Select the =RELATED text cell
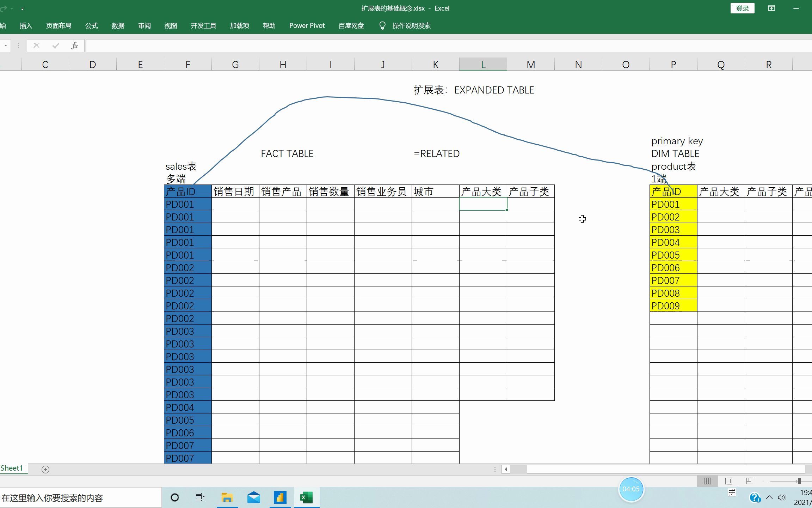The height and width of the screenshot is (508, 812). tap(437, 153)
